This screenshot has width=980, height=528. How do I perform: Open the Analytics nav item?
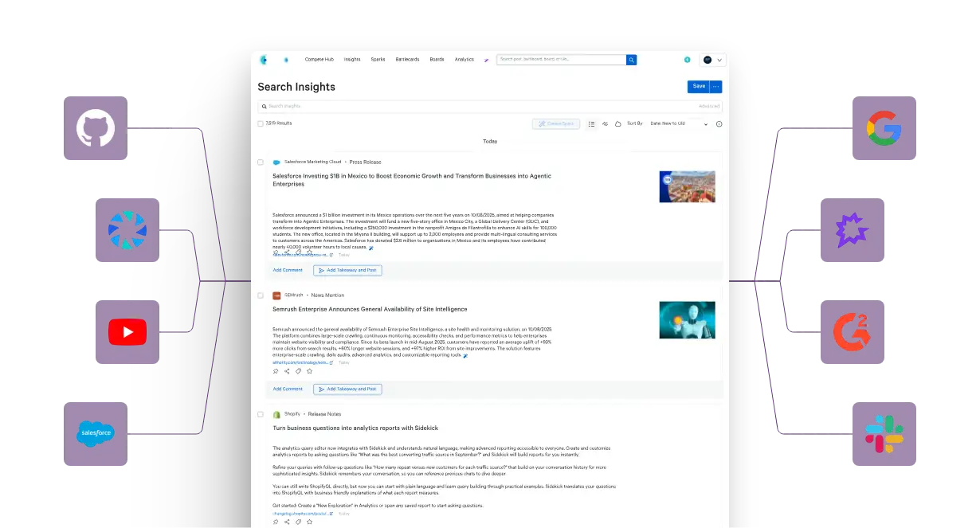point(465,60)
